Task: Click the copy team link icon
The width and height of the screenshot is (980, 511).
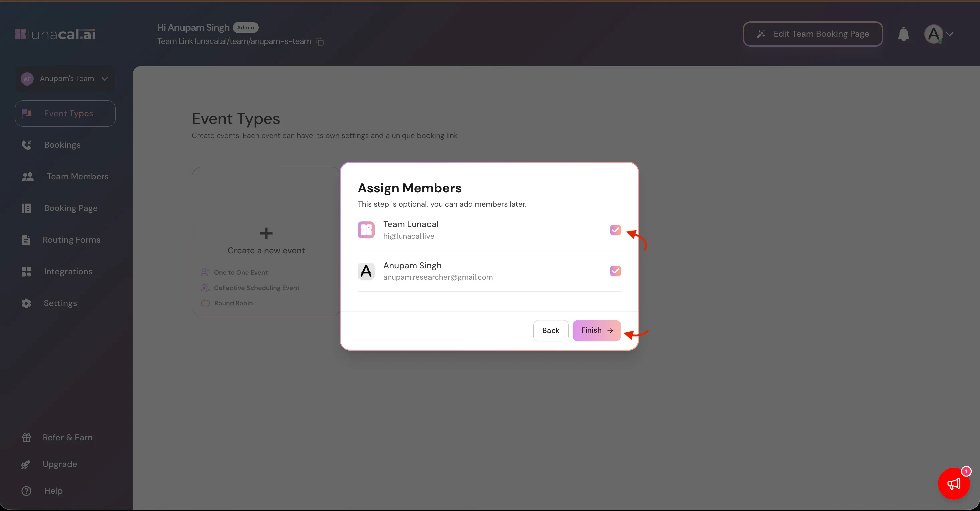Action: coord(320,41)
